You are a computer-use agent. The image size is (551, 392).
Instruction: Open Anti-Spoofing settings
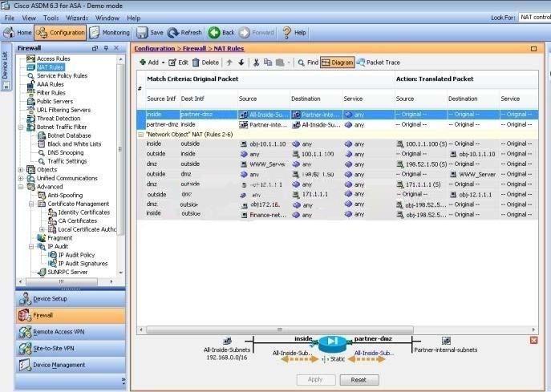[65, 196]
